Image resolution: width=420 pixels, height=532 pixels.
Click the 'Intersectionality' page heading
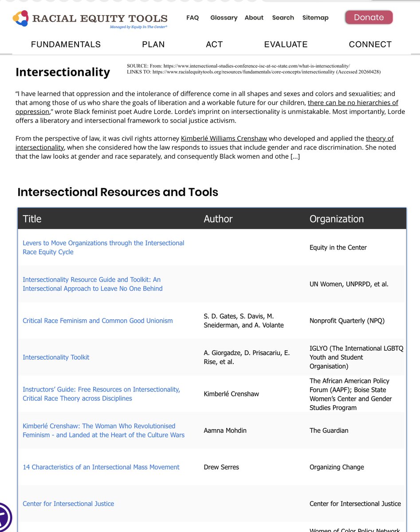pos(63,72)
